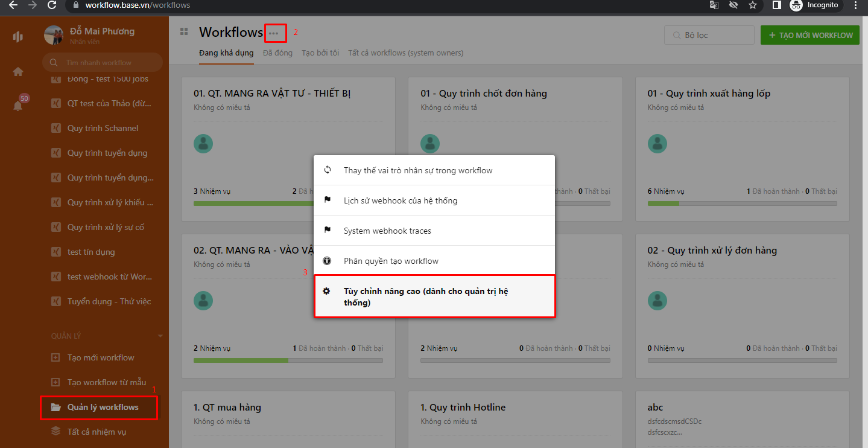
Task: Click the translate page icon in address bar
Action: [714, 5]
